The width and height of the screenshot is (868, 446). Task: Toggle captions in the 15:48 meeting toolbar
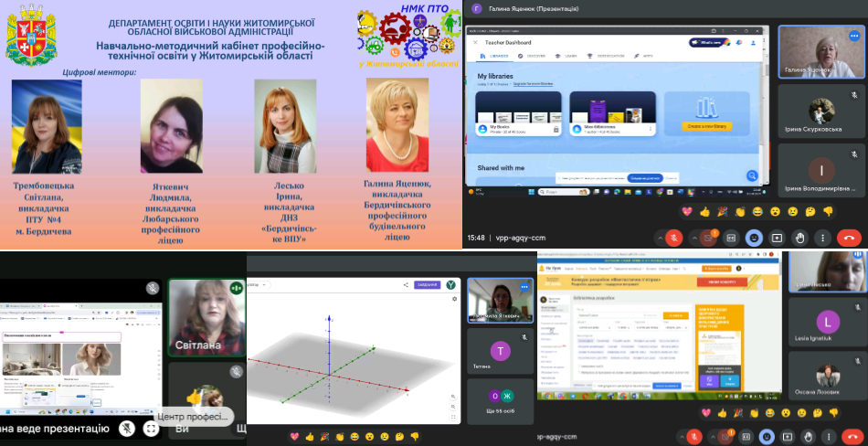pos(729,237)
